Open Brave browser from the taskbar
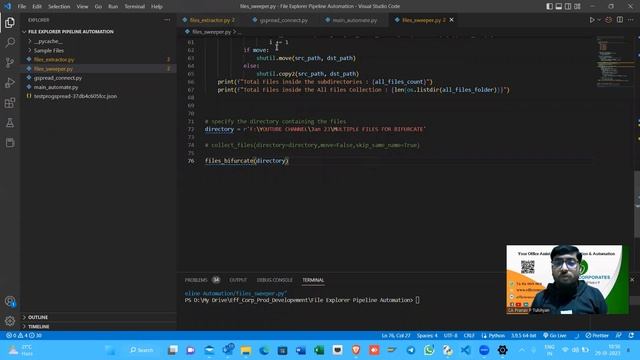The image size is (640, 360). (356, 350)
